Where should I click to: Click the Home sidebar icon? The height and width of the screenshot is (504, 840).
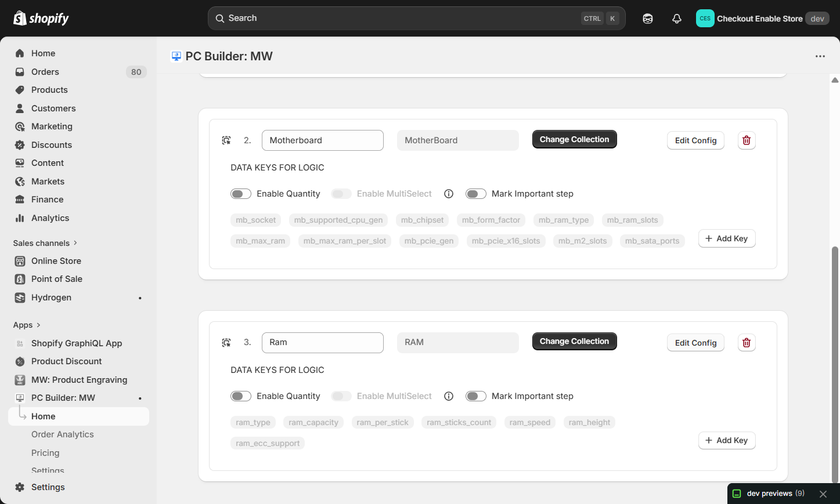20,53
